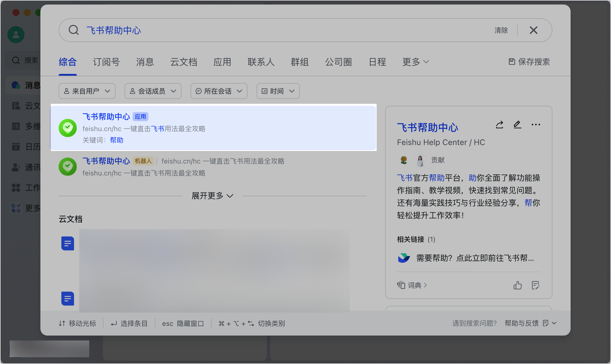The width and height of the screenshot is (611, 364).
Task: Expand results with 展开更多
Action: click(x=212, y=196)
